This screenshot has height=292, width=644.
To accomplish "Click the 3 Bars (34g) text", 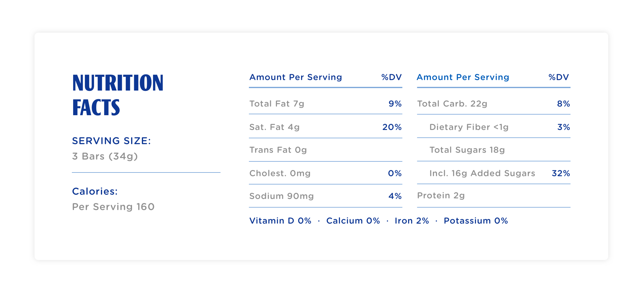I will (x=105, y=156).
